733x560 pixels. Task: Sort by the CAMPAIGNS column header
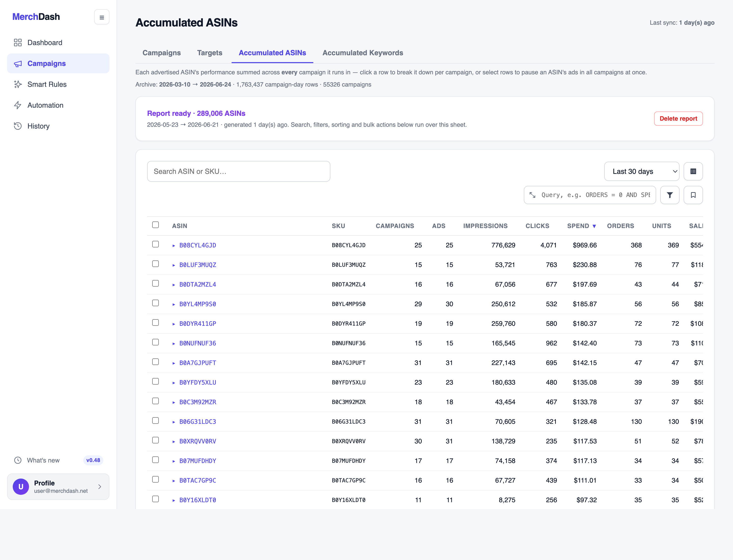[395, 226]
